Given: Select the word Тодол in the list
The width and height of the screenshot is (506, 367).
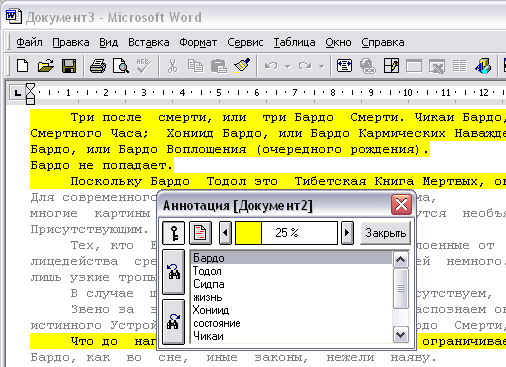Looking at the screenshot, I should (x=292, y=271).
